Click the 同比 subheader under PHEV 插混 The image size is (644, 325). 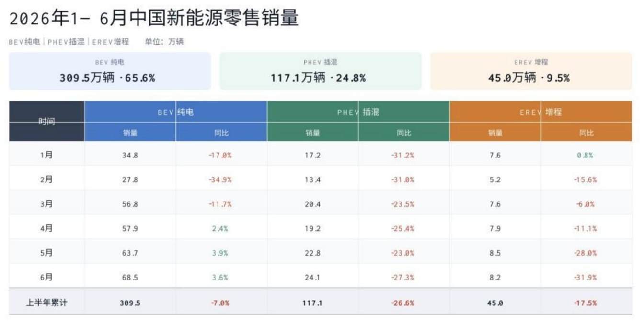[404, 133]
